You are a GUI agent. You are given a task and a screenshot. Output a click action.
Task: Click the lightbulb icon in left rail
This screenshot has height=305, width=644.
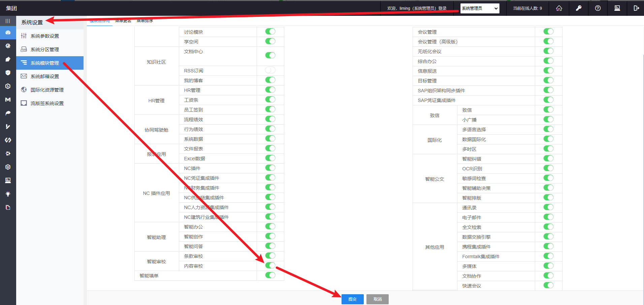[x=8, y=194]
